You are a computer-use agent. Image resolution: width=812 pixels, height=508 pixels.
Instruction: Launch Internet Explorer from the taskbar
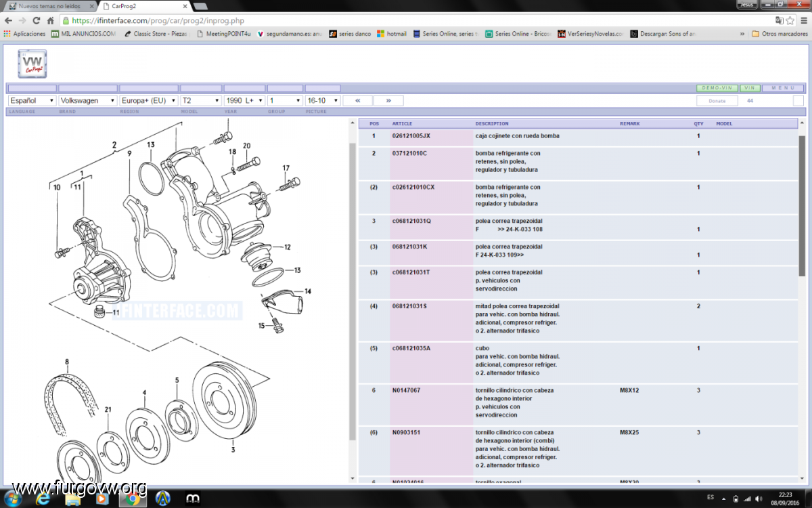(44, 499)
